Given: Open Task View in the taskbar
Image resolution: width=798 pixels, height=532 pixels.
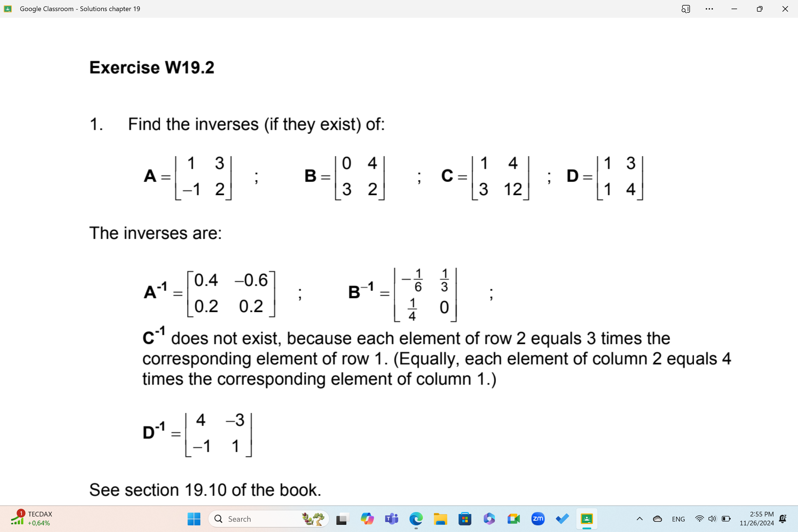Looking at the screenshot, I should (342, 519).
